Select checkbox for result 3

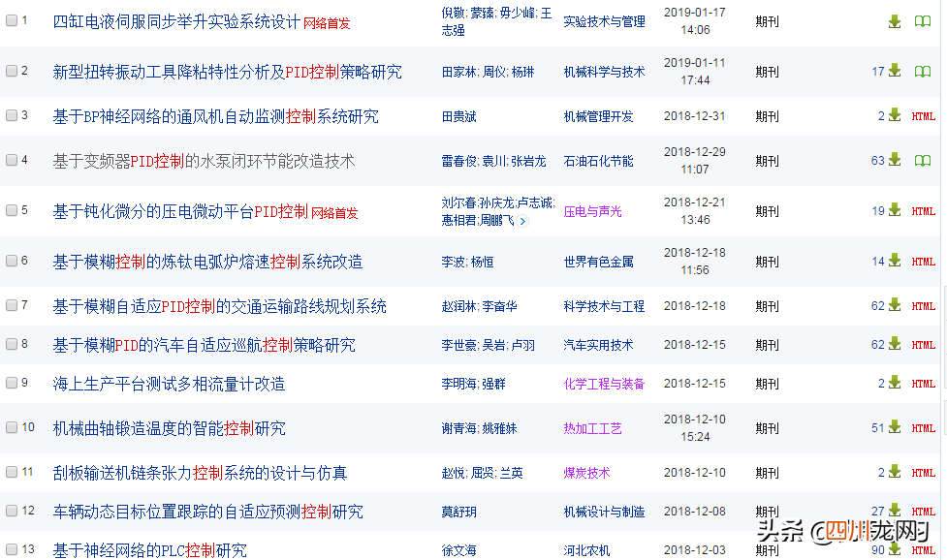pos(12,115)
